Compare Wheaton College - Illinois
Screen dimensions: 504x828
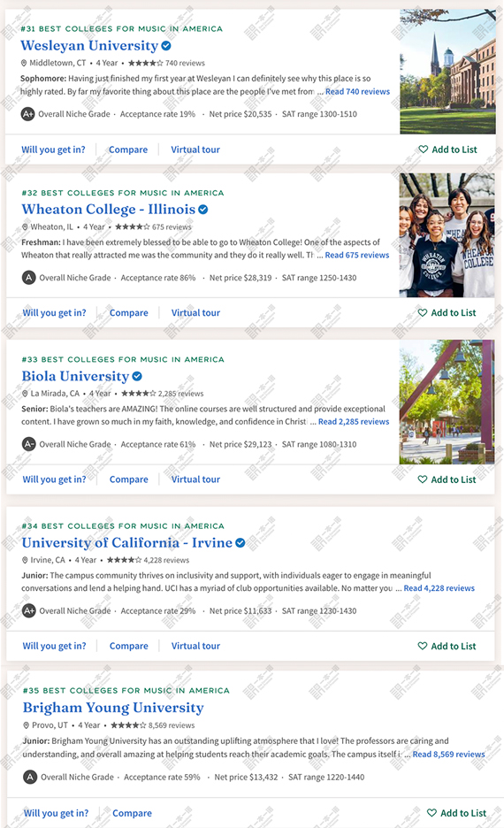[x=129, y=313]
